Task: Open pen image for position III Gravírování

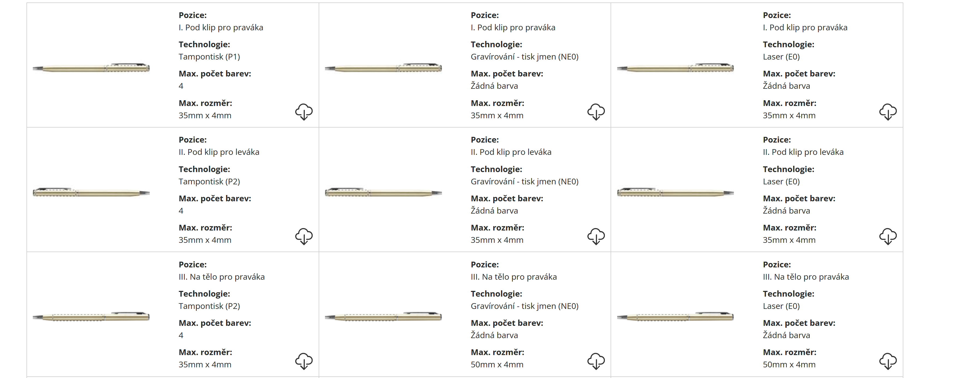Action: coord(383,317)
